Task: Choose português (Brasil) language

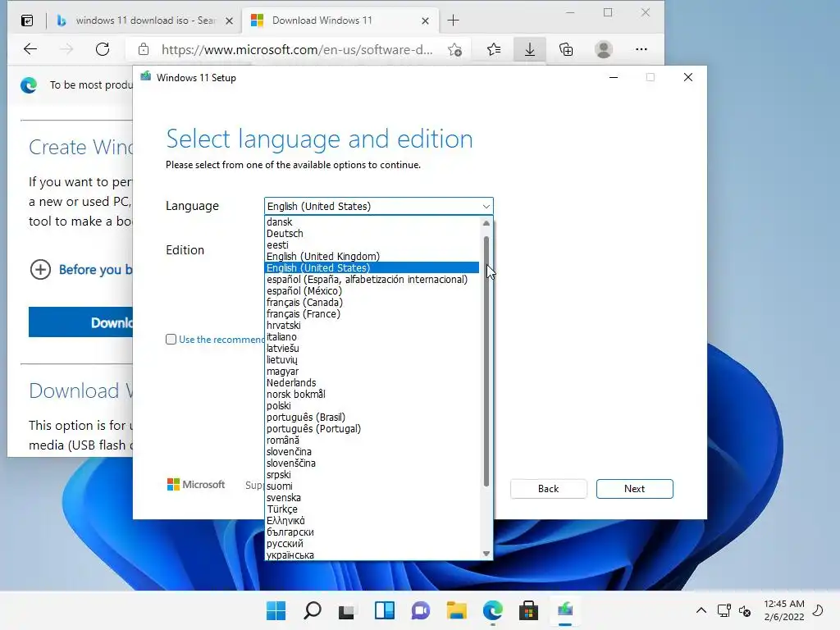Action: [372, 418]
